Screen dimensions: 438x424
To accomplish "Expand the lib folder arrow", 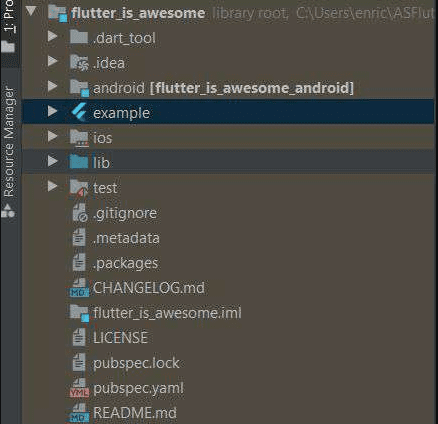I will click(52, 161).
